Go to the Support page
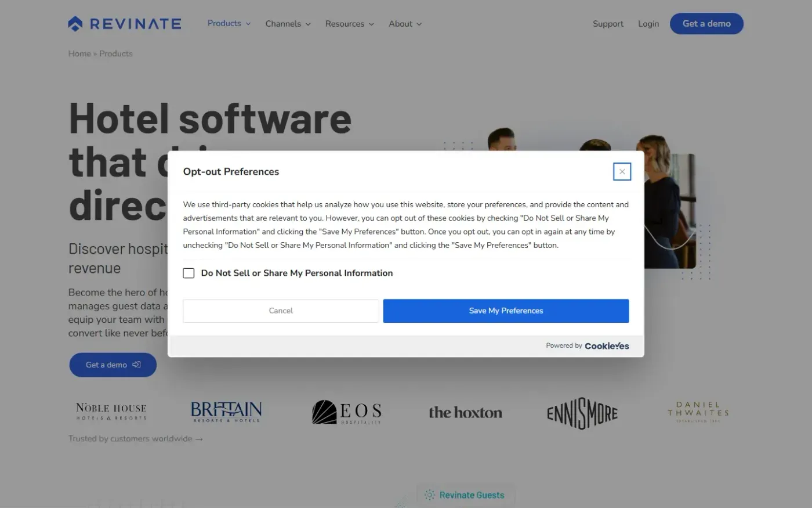Screen dimensions: 812x508 point(608,24)
